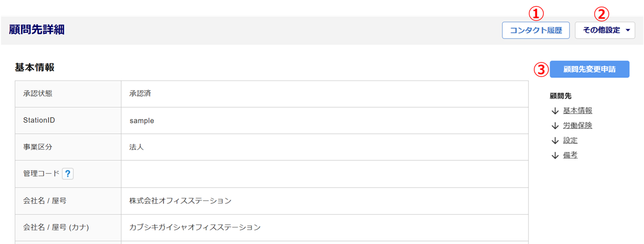Click the katakana name カブシキガイシャオフィスステーション
This screenshot has width=644, height=244.
195,227
